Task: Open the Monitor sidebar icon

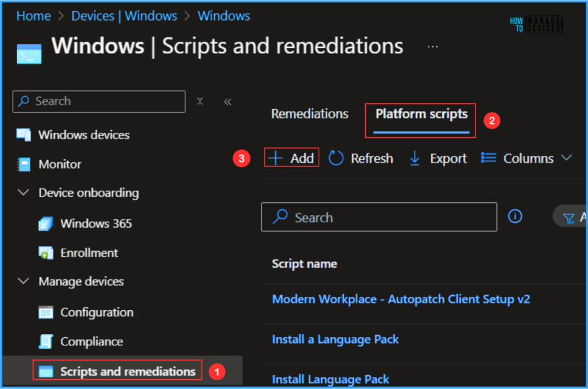Action: (24, 164)
